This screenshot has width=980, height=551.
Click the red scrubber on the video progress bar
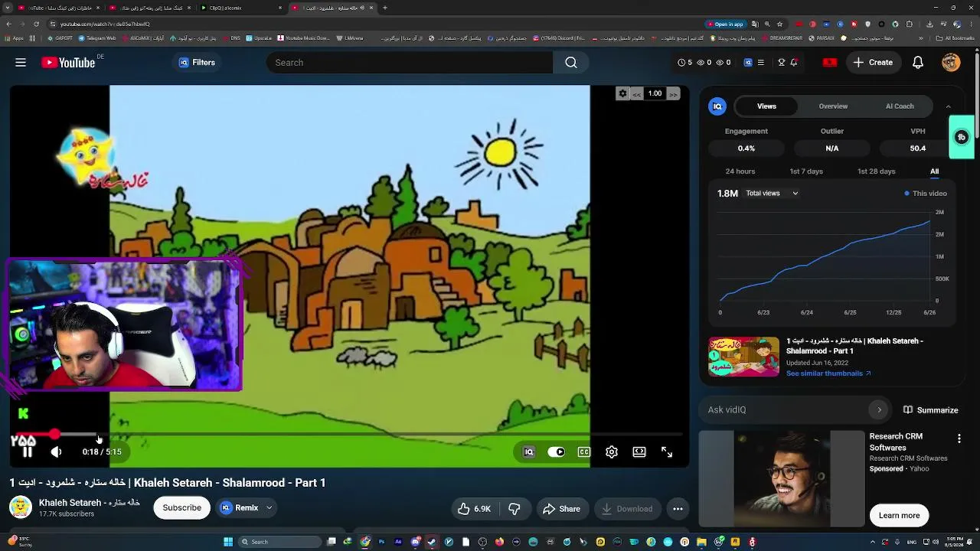pos(55,435)
